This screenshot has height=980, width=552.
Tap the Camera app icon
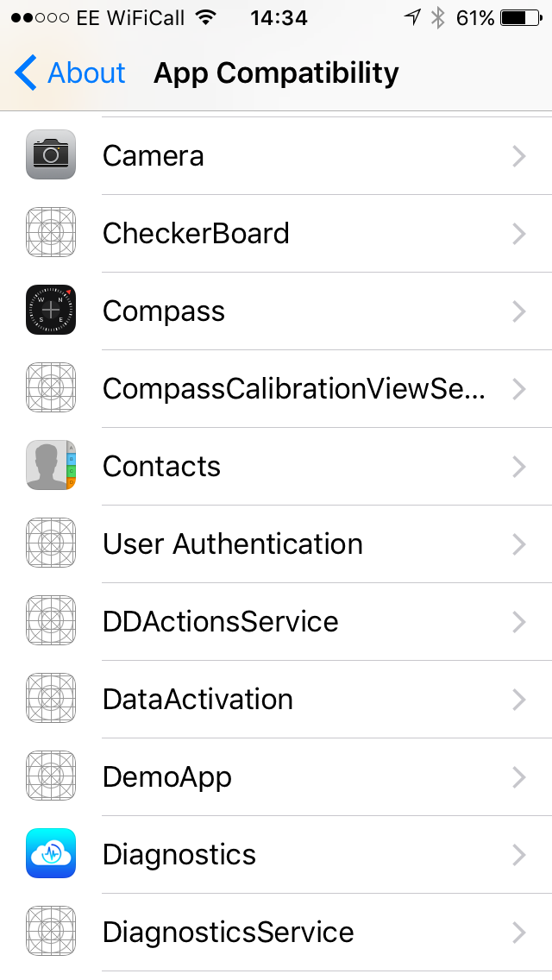click(51, 155)
